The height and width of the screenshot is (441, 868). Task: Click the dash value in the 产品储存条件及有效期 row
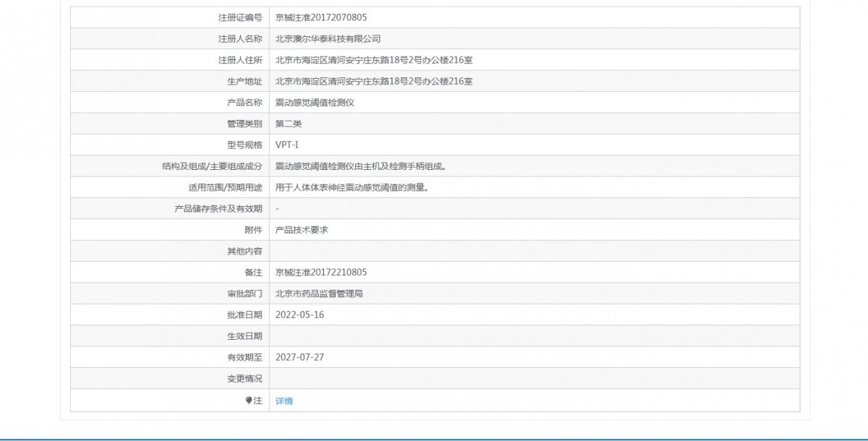(278, 208)
